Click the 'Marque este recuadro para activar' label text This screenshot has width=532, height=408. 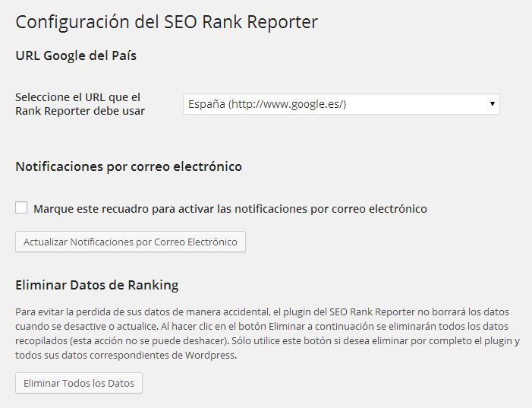pyautogui.click(x=230, y=209)
